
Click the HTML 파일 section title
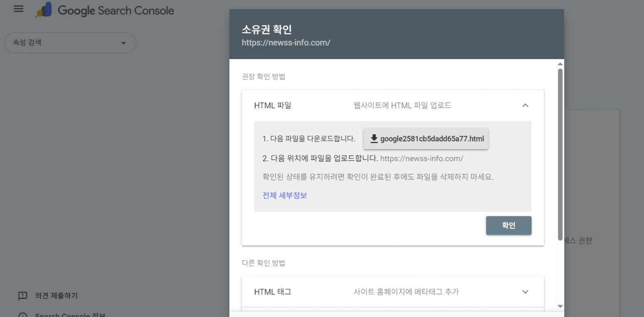coord(272,105)
